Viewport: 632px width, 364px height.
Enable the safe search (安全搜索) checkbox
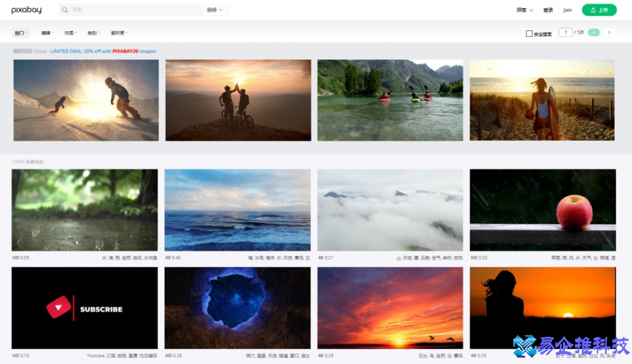point(530,33)
